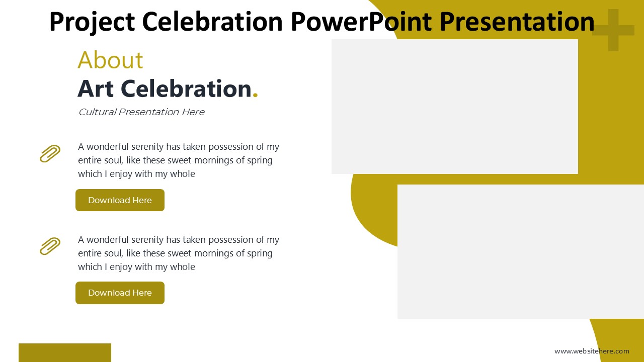Click the second wonderful serenity paragraph
This screenshot has width=644, height=362.
[178, 253]
